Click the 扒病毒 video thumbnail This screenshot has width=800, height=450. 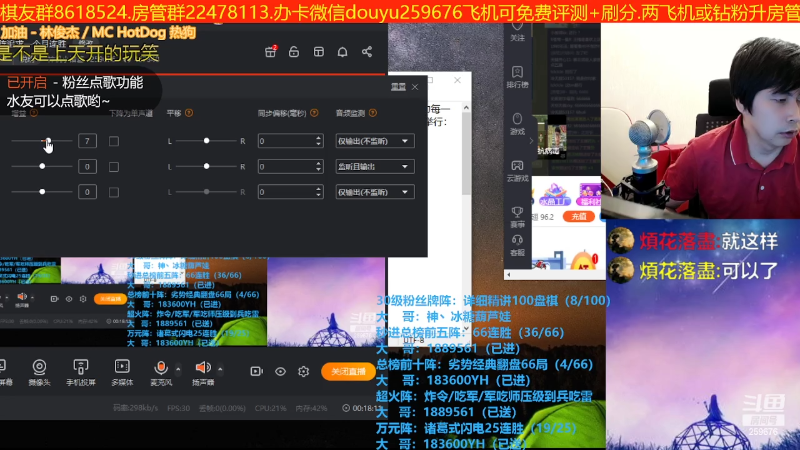coord(549,137)
